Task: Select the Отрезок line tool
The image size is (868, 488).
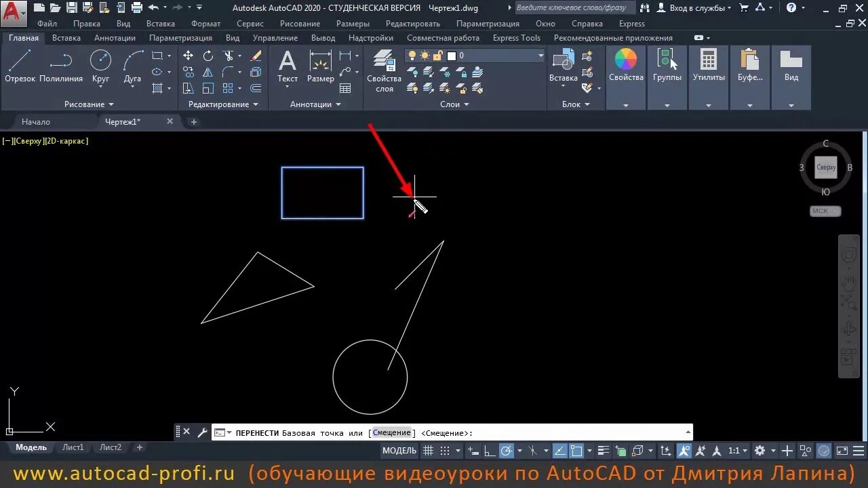Action: [20, 66]
